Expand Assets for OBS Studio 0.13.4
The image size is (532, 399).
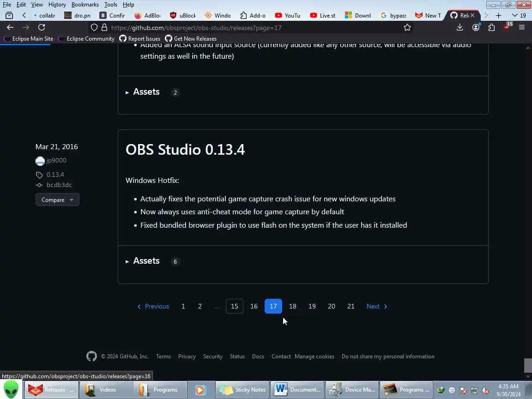[x=143, y=261]
